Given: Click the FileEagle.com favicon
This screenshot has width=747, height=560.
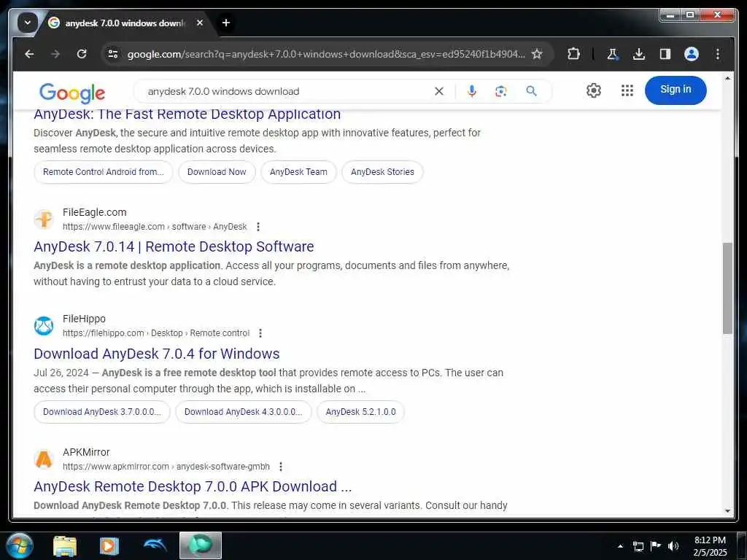Looking at the screenshot, I should (x=44, y=219).
